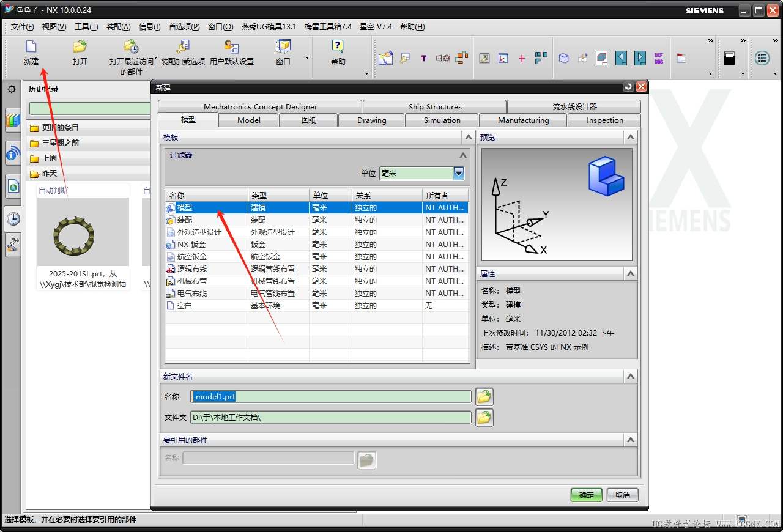
Task: Click the 取消 button
Action: (623, 495)
